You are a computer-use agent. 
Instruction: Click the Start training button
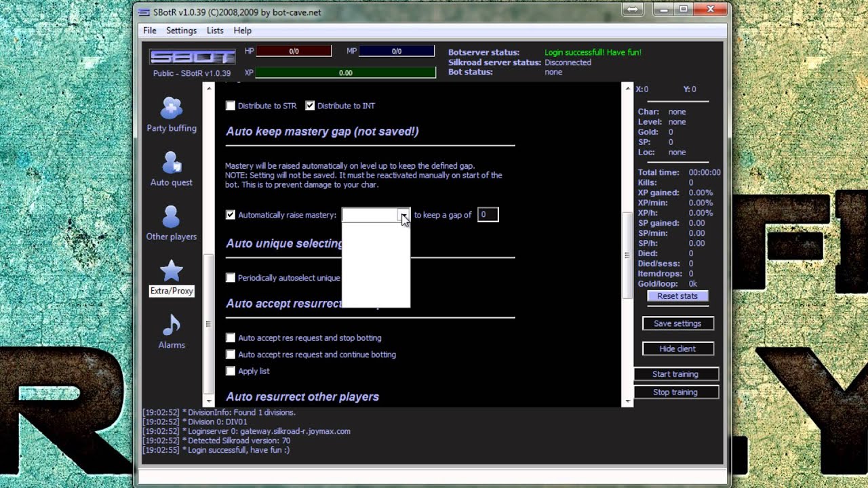tap(675, 374)
